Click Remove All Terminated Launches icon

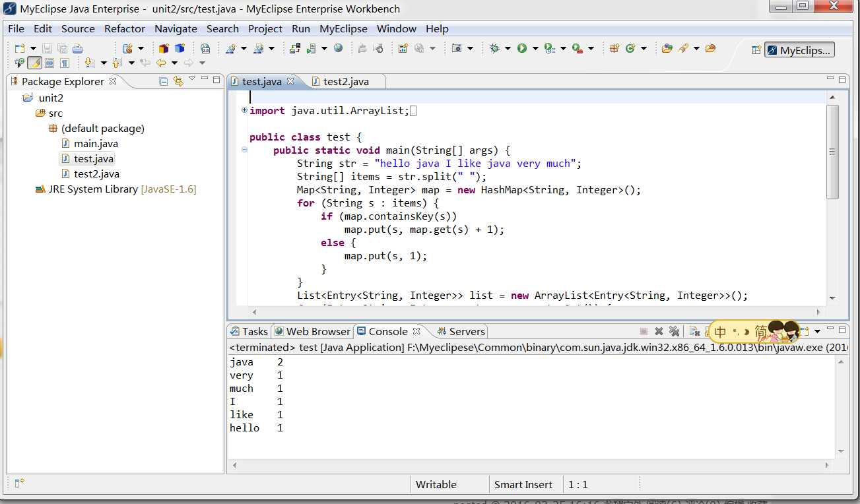pyautogui.click(x=674, y=331)
